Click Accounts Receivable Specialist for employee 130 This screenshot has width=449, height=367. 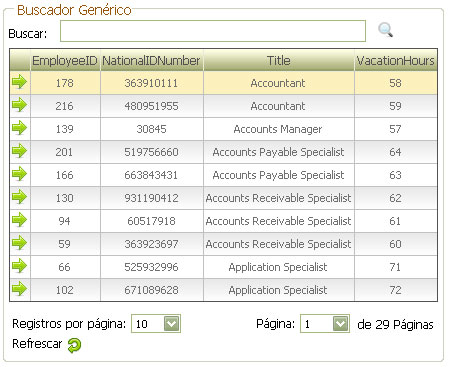pos(278,198)
